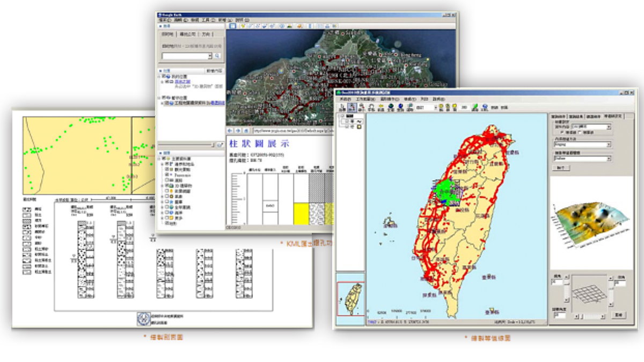Click the 3D button in the GIS toolbar

click(464, 107)
